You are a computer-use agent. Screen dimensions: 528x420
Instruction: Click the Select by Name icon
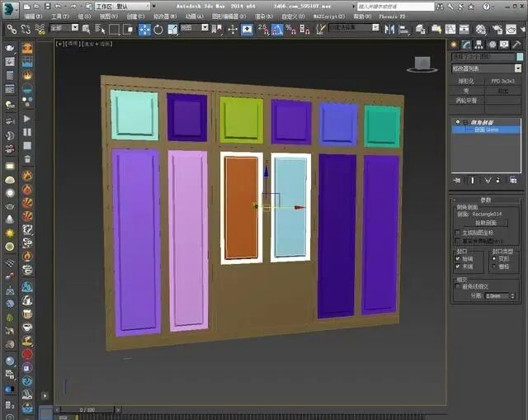[100, 30]
